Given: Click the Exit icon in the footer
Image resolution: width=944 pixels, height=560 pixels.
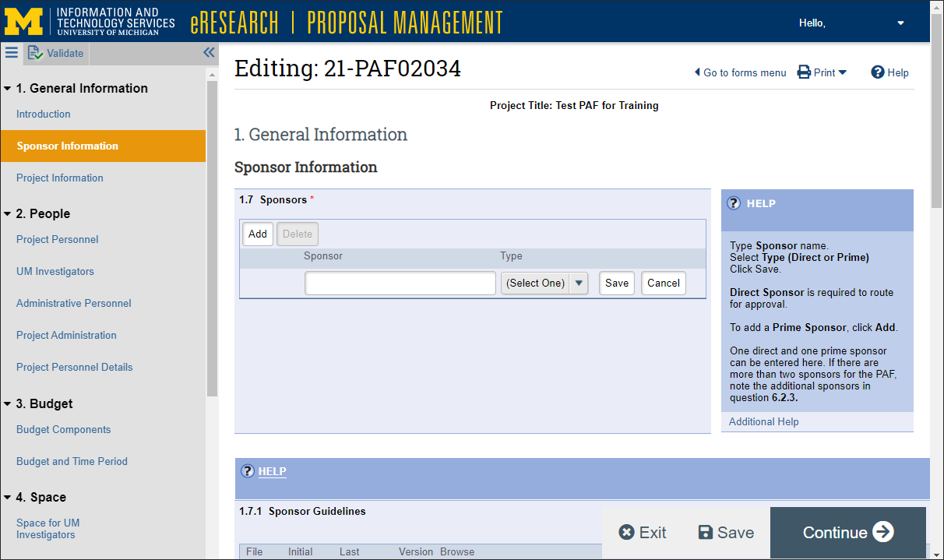Looking at the screenshot, I should click(625, 532).
